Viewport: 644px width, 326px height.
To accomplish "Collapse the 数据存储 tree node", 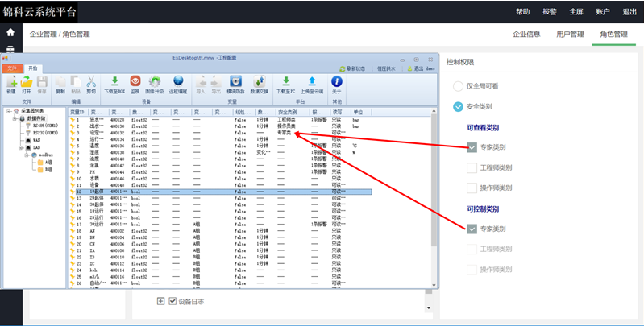I will click(15, 118).
